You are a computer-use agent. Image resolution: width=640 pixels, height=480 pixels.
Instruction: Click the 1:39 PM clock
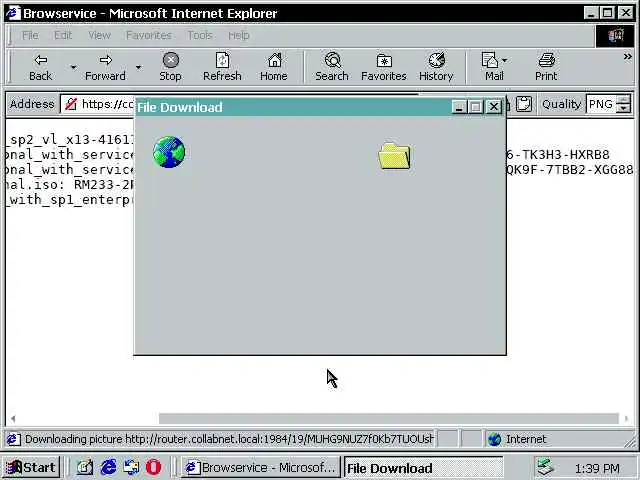click(x=597, y=468)
